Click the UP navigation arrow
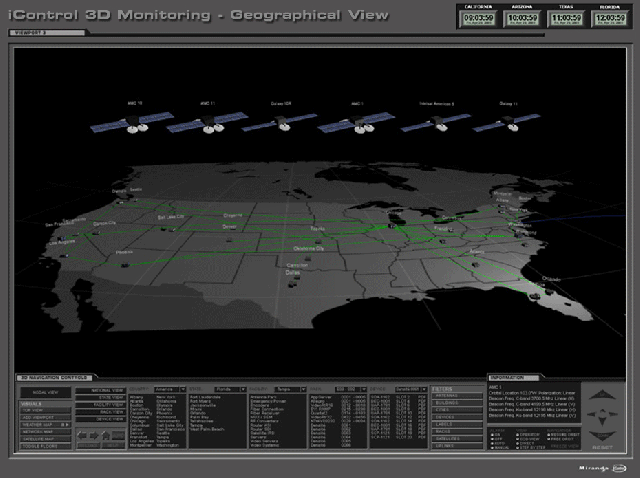Image resolution: width=640 pixels, height=478 pixels. 602,395
